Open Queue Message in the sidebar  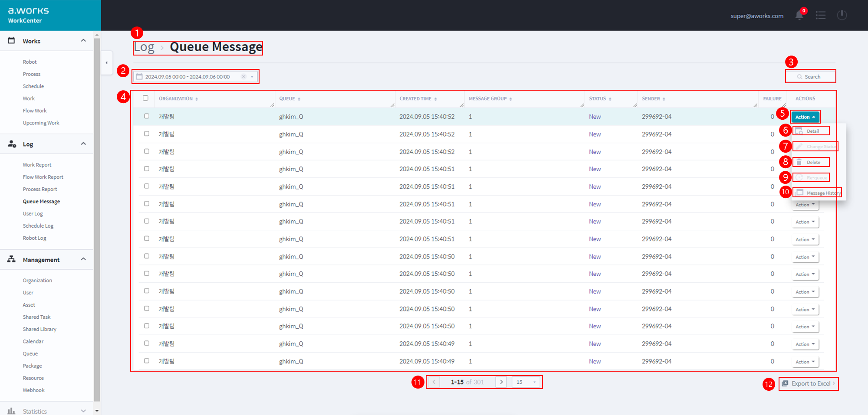click(41, 201)
